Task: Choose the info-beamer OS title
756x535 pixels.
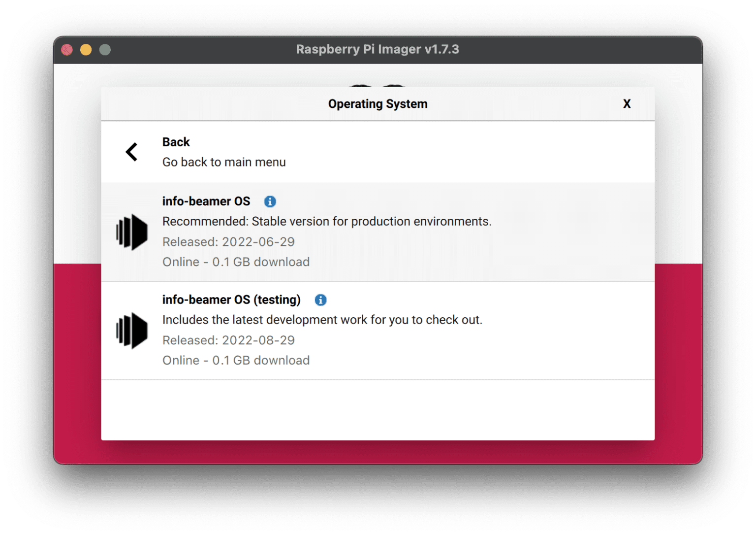Action: [x=206, y=201]
